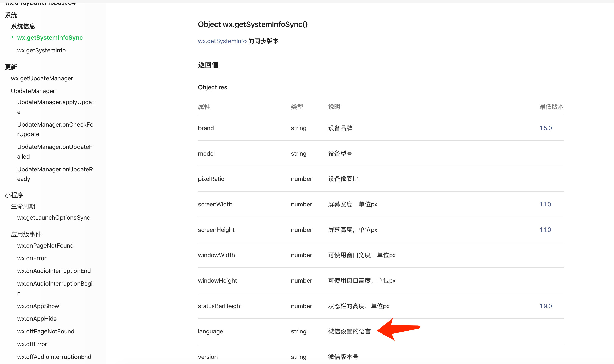Open version 1.5.0 link for brand property

click(546, 128)
